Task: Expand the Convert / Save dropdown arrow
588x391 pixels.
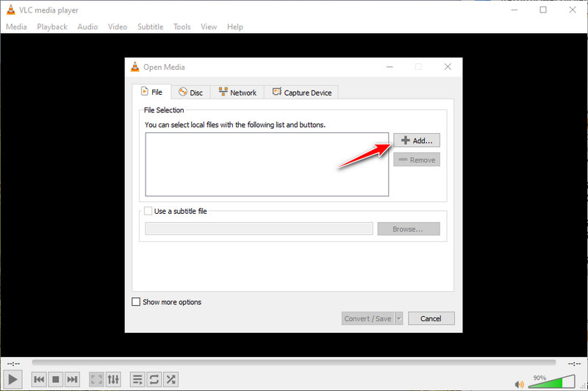Action: pos(399,318)
